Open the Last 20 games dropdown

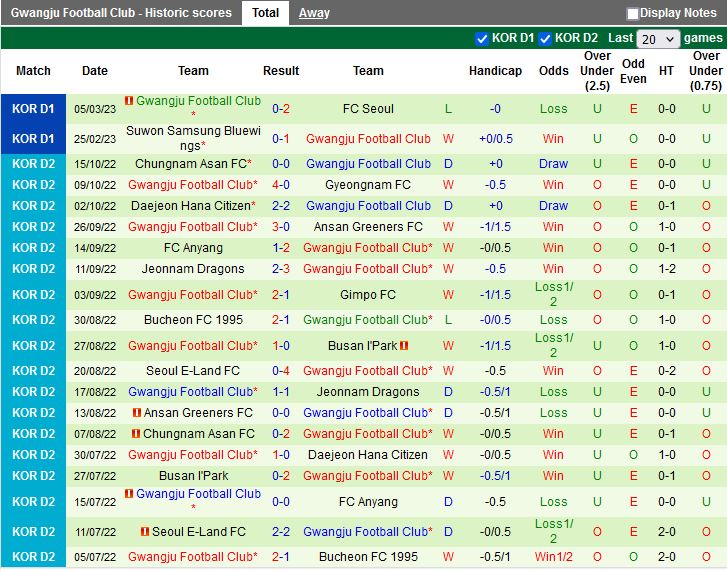658,39
